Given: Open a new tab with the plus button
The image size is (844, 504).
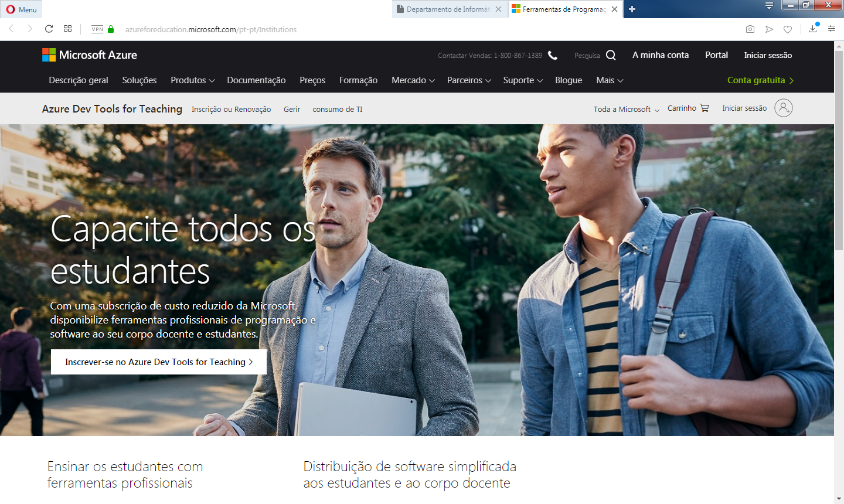Looking at the screenshot, I should point(632,9).
